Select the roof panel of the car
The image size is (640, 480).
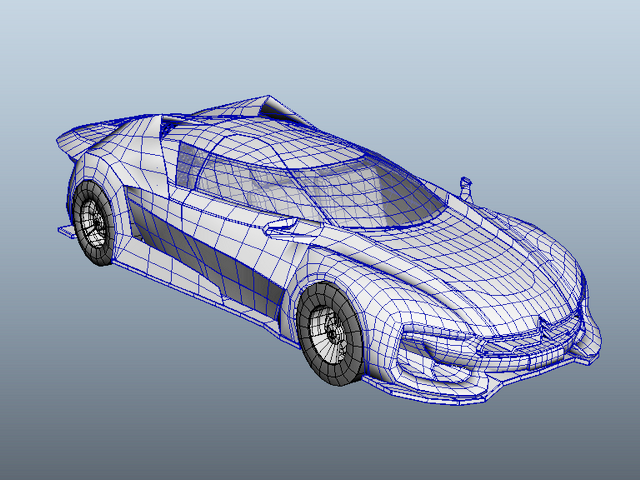point(278,143)
